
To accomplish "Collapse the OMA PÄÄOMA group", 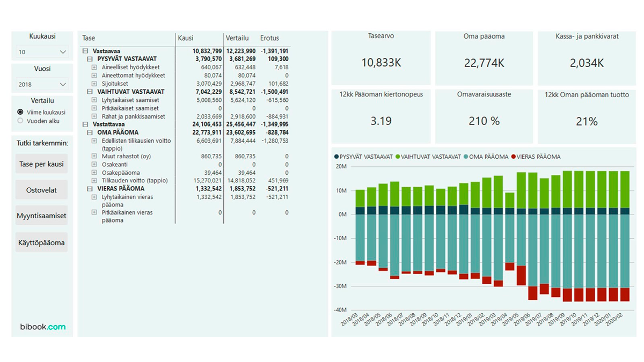I will click(x=90, y=132).
